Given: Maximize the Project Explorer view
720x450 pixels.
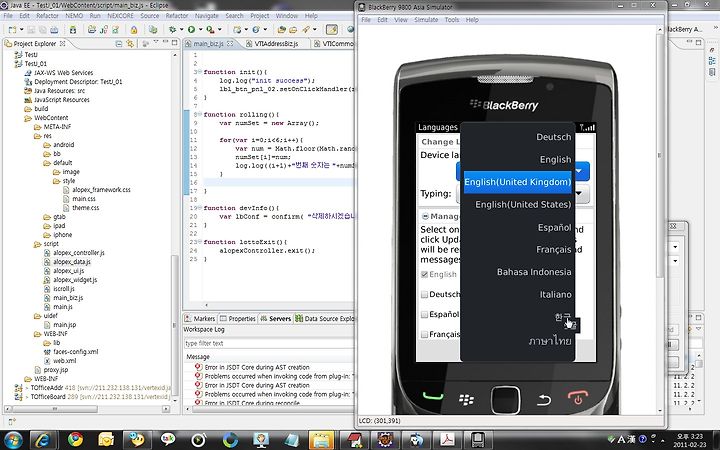Looking at the screenshot, I should (174, 43).
